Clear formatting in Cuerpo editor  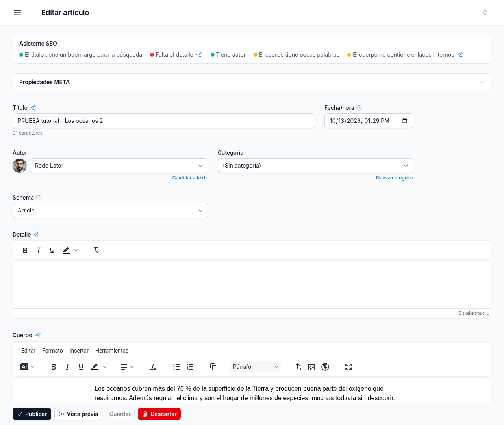coord(153,367)
